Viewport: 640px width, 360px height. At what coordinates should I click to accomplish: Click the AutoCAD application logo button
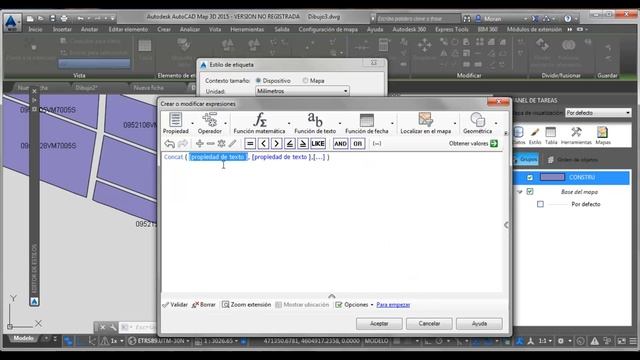coord(12,22)
